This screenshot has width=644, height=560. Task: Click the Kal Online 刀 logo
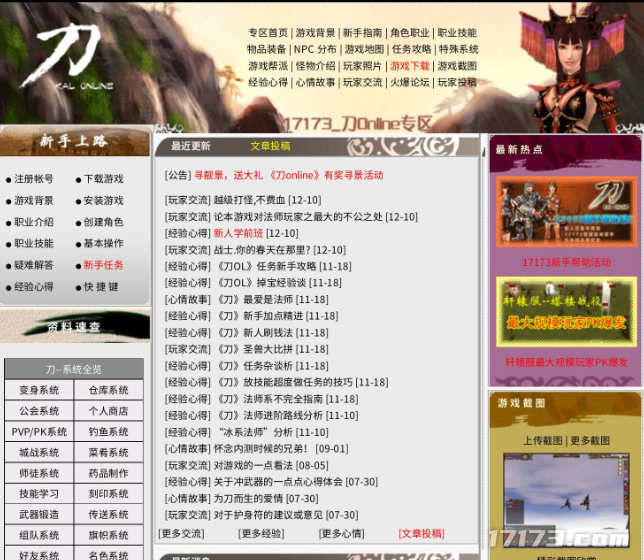[x=69, y=57]
